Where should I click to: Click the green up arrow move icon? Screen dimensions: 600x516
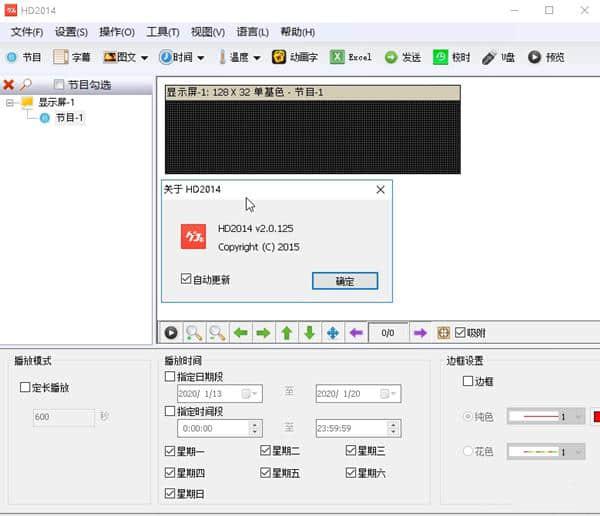(286, 332)
